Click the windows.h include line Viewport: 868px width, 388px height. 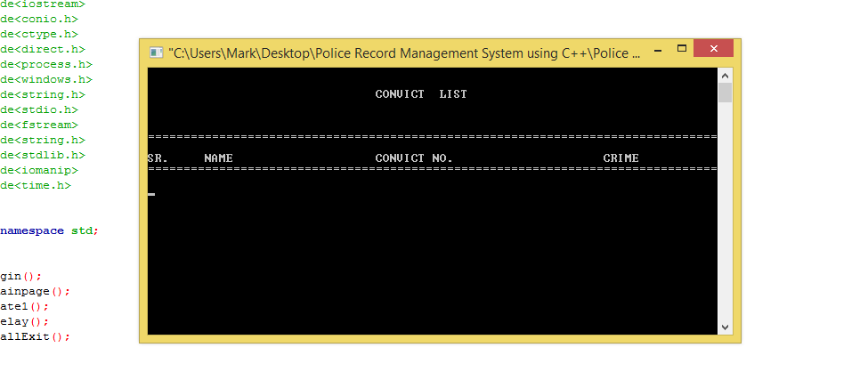pyautogui.click(x=45, y=80)
